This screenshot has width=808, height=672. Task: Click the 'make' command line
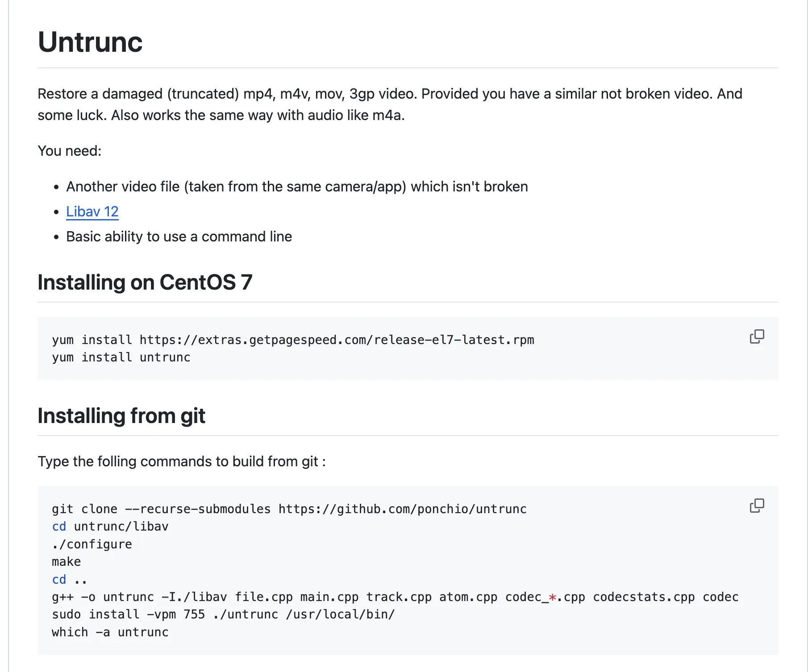click(x=67, y=562)
